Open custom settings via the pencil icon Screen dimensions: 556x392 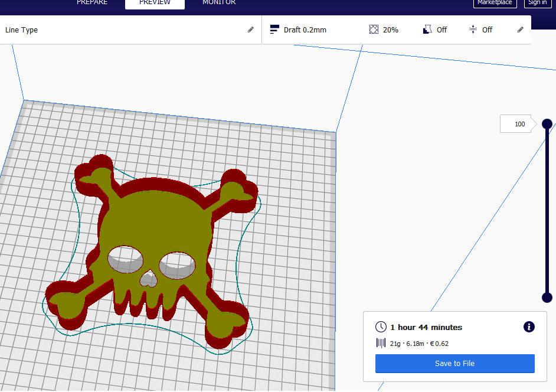(520, 29)
